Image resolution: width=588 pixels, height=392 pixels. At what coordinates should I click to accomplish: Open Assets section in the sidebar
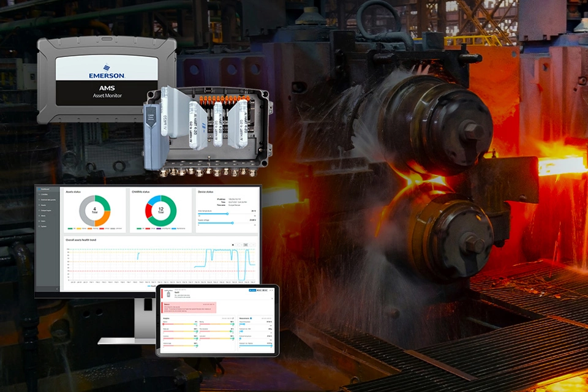[x=45, y=205]
